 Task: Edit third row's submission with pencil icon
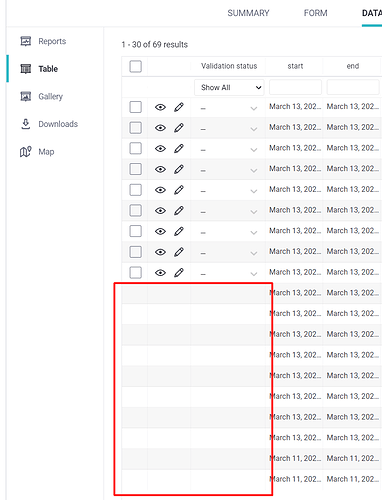(x=179, y=149)
